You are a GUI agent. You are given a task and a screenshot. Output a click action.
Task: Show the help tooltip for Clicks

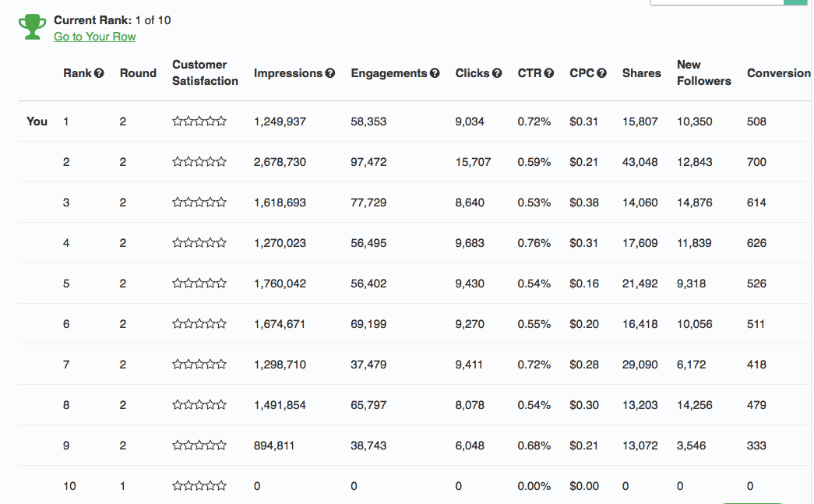[x=497, y=73]
